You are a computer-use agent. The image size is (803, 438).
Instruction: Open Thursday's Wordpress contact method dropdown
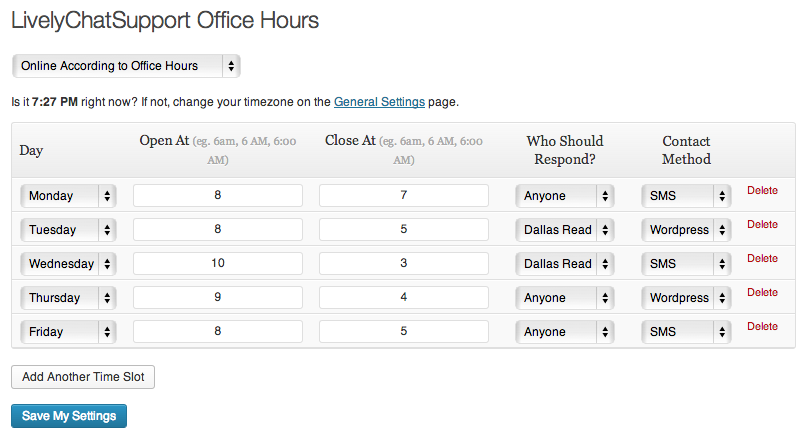[686, 298]
